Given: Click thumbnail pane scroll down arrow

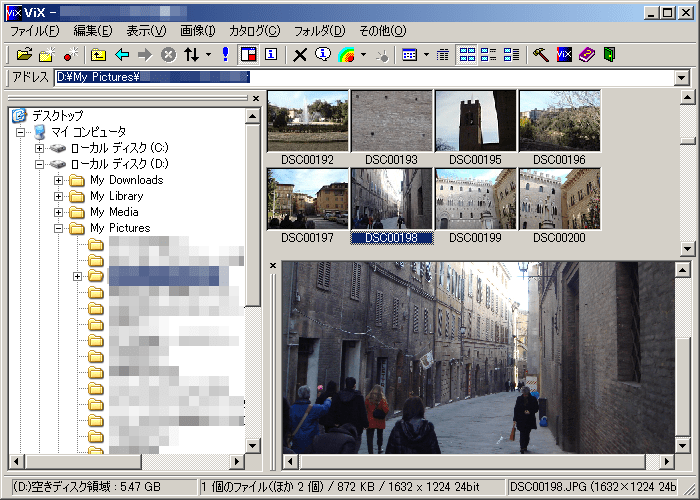Looking at the screenshot, I should tap(688, 249).
